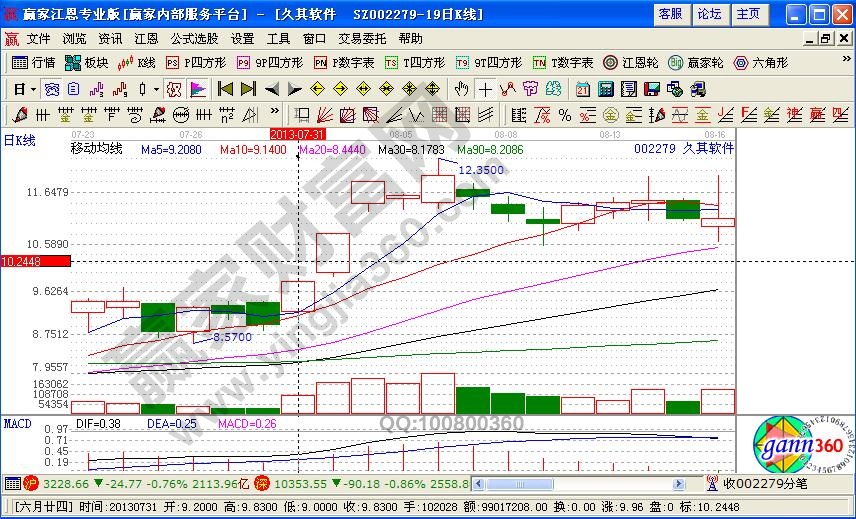Open the 日 period dropdown arrow

tap(33, 89)
